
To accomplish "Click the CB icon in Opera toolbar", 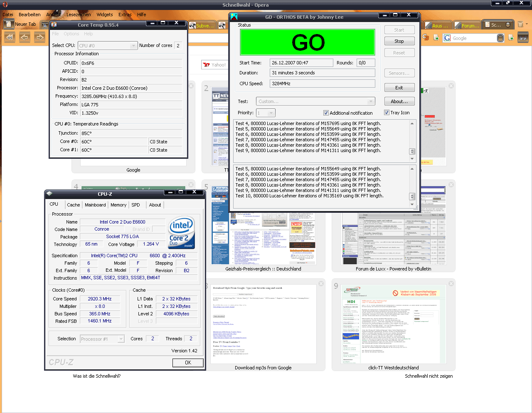I will (426, 37).
